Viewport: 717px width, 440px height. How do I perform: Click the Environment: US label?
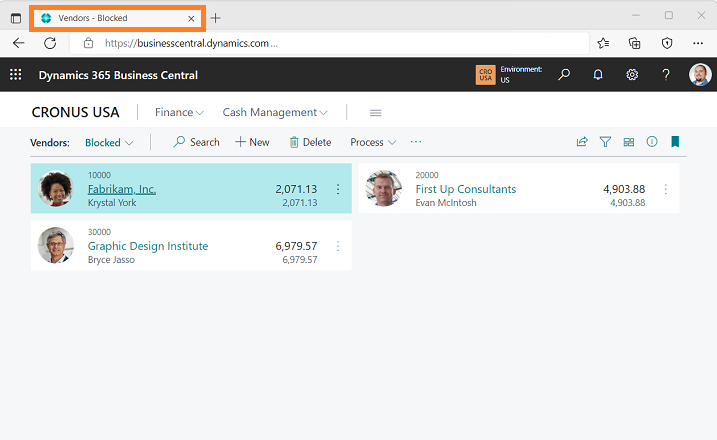tap(521, 75)
